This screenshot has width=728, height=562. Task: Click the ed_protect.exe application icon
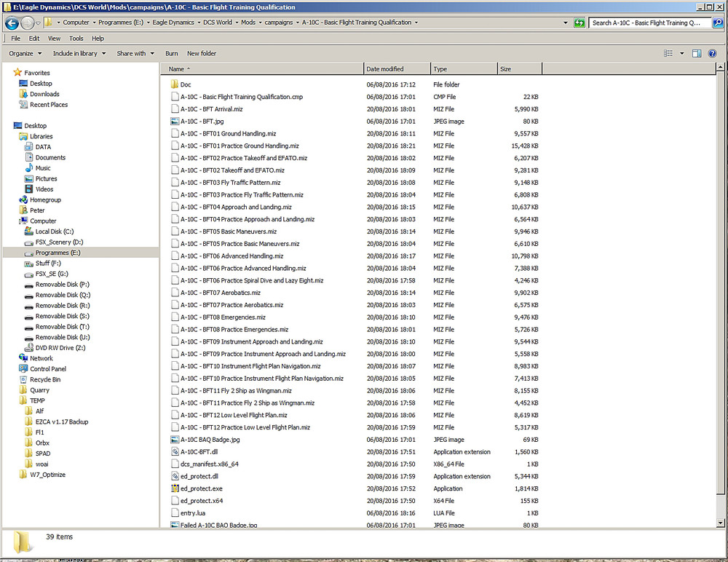click(175, 488)
